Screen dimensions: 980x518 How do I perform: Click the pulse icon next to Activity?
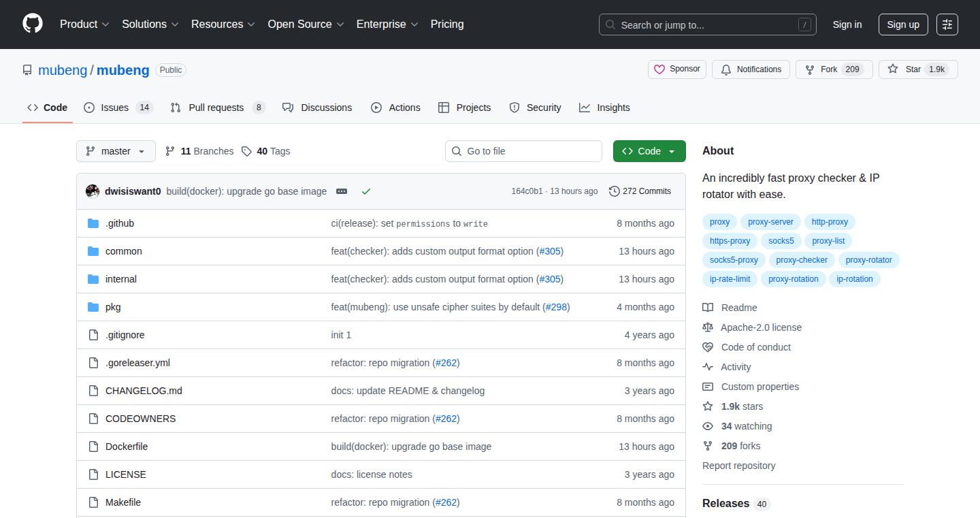tap(708, 367)
